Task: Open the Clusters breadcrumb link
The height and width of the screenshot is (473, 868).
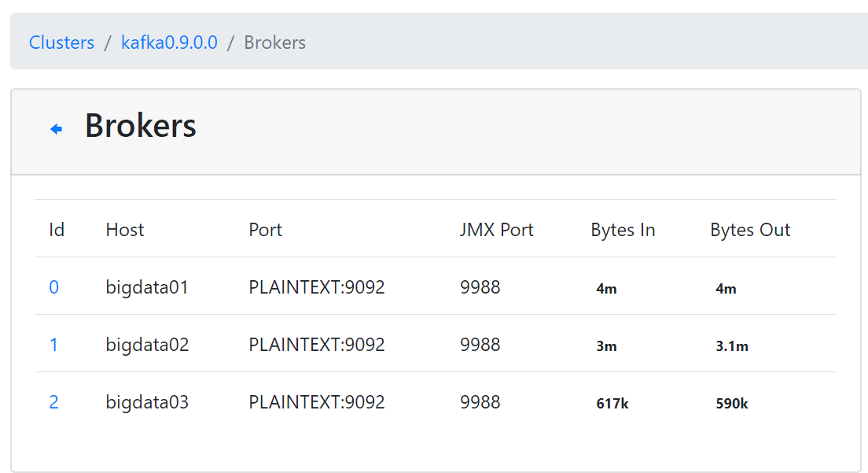Action: pyautogui.click(x=61, y=42)
